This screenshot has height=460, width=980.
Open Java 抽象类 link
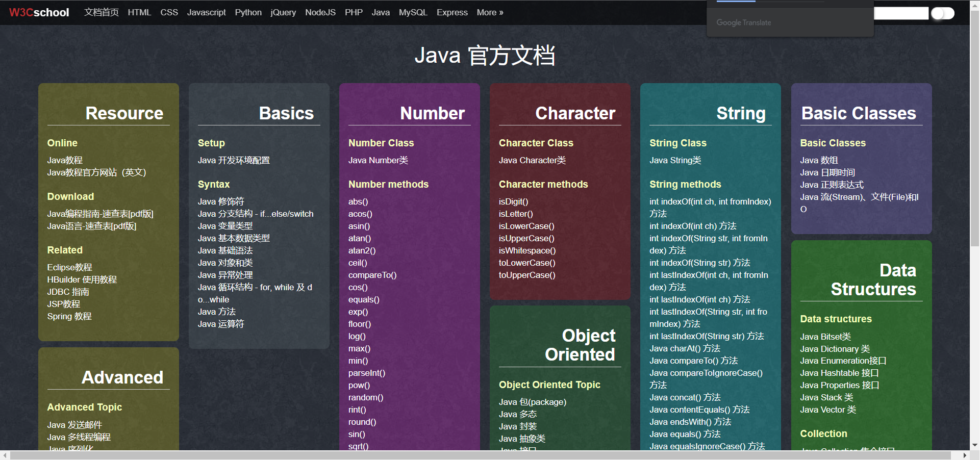(522, 439)
